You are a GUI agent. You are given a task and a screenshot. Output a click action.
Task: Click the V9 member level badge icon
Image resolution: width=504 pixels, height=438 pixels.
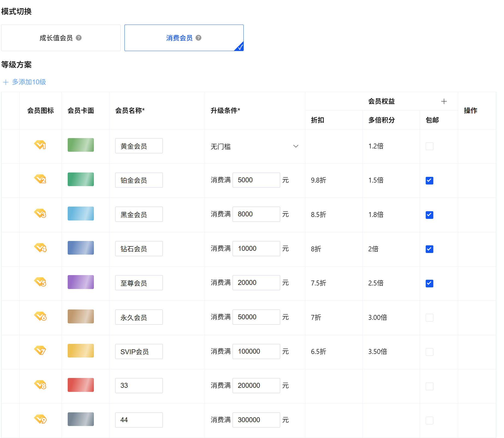click(40, 419)
